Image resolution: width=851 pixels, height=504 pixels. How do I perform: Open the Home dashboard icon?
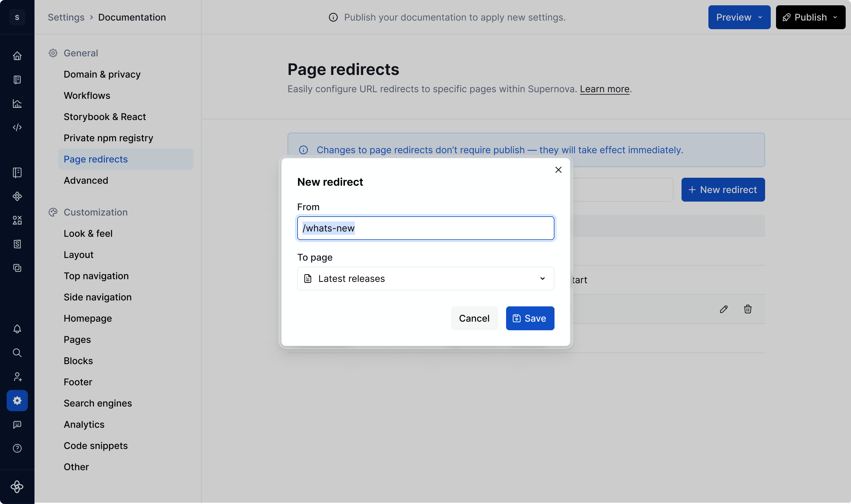tap(17, 55)
